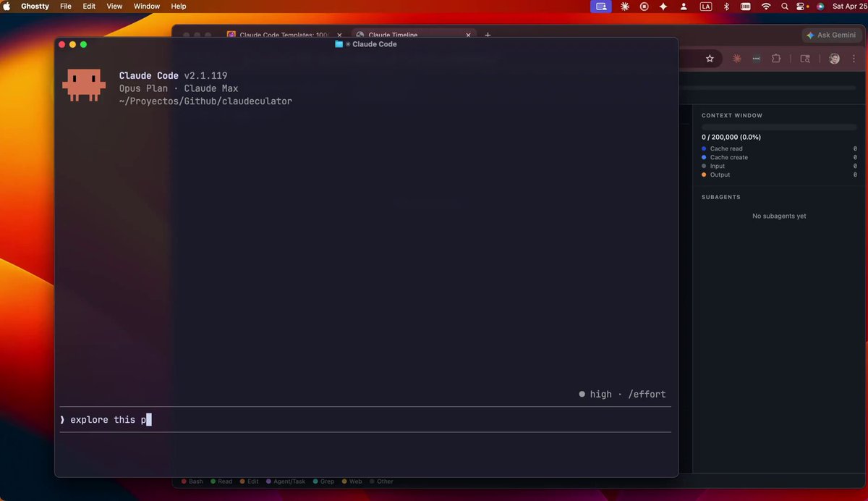Open the Ghostty application menu
This screenshot has width=868, height=501.
(35, 6)
